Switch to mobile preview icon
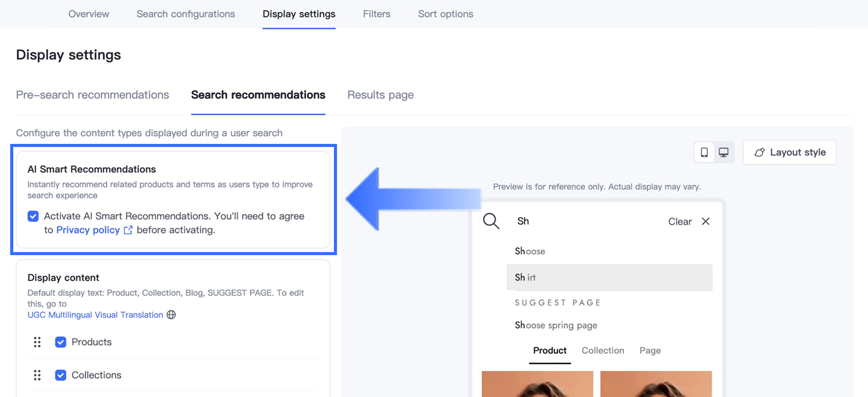This screenshot has width=868, height=397. [x=704, y=153]
